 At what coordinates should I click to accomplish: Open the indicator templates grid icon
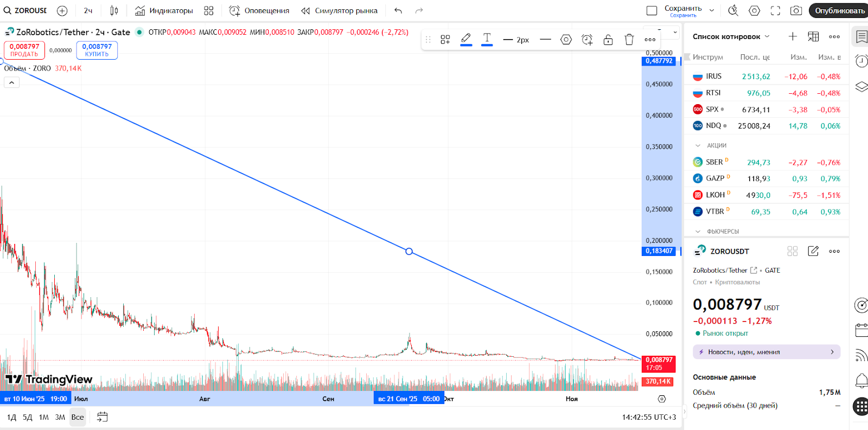[209, 10]
